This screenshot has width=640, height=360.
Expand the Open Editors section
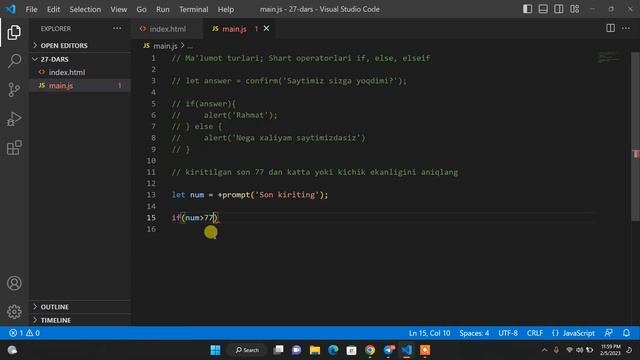pos(80,45)
